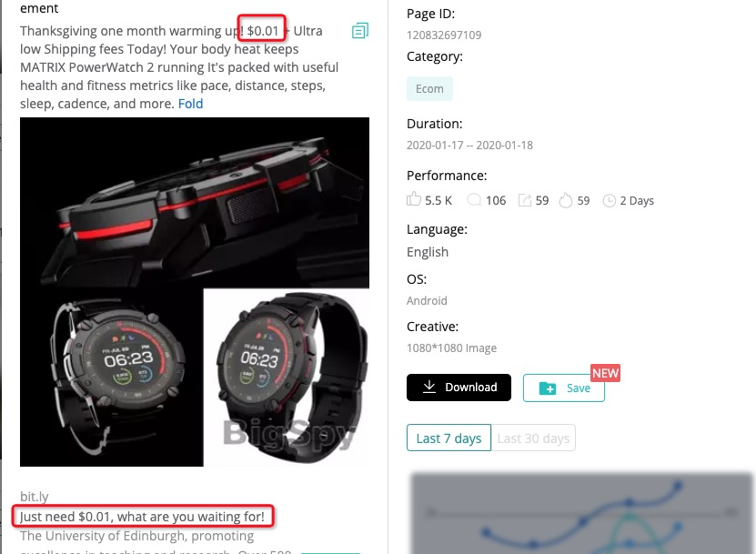
Task: Open the smartwatch ad image
Action: (x=195, y=292)
